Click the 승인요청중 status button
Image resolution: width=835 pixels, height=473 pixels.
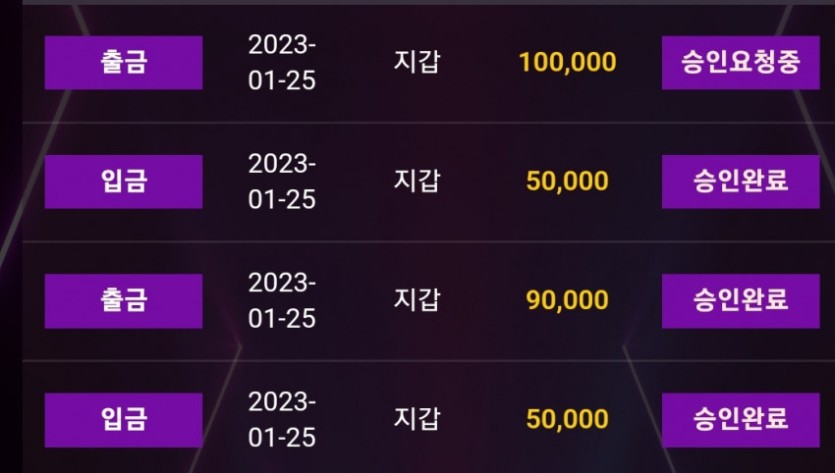click(741, 62)
